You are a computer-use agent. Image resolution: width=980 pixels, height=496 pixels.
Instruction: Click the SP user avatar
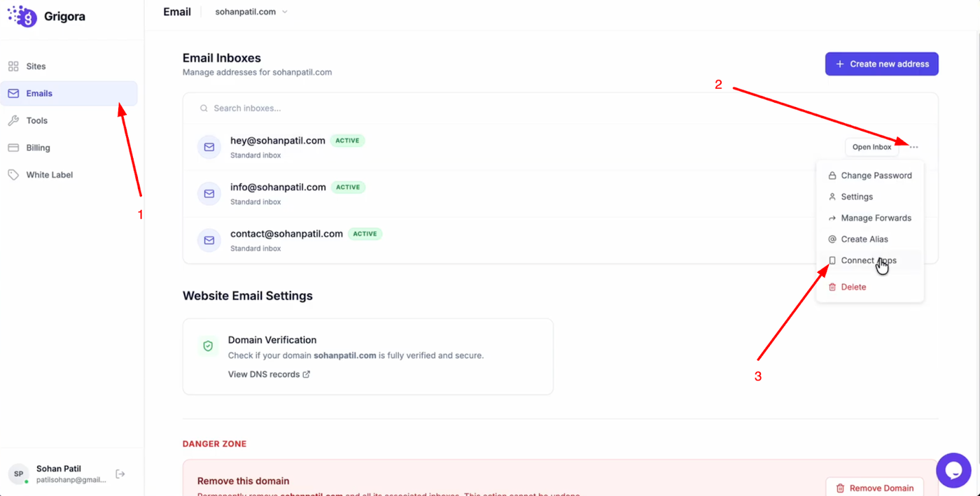19,474
